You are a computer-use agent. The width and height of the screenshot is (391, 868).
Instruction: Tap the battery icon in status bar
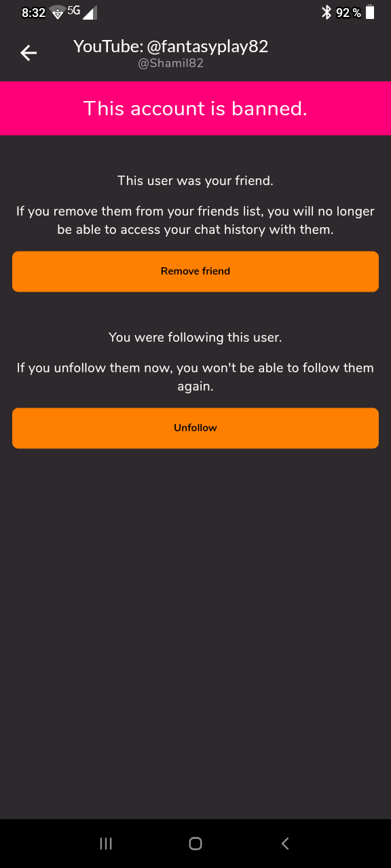pyautogui.click(x=370, y=12)
